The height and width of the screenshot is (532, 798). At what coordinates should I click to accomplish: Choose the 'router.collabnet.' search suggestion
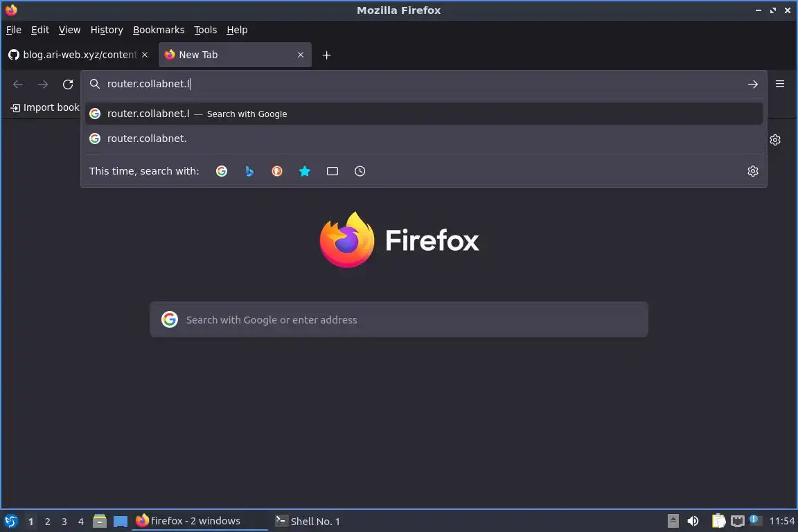coord(423,139)
